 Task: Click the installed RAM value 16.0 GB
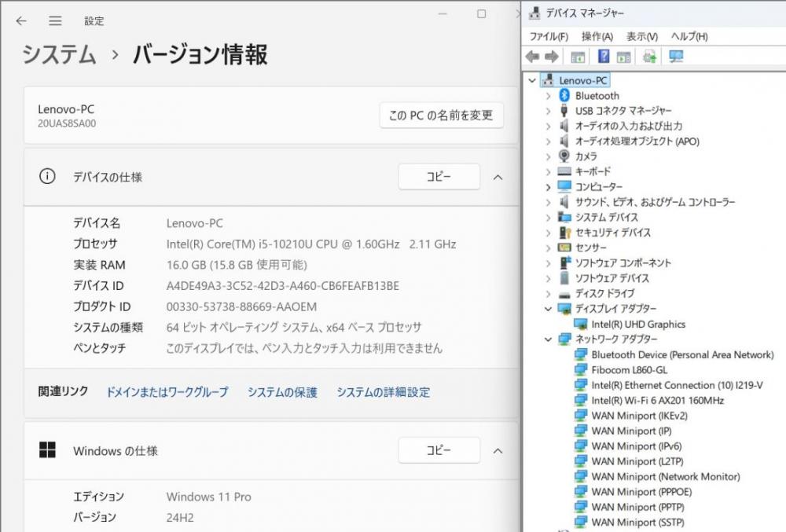point(236,265)
